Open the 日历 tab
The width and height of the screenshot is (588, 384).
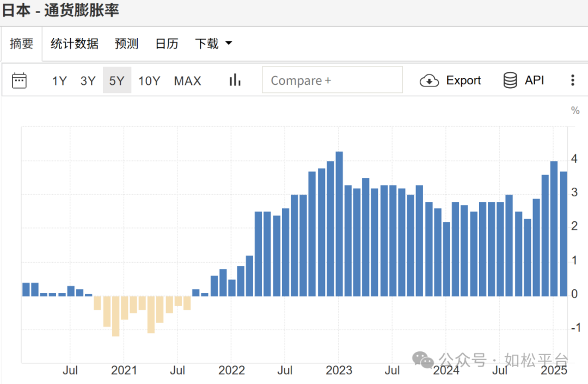pos(167,44)
